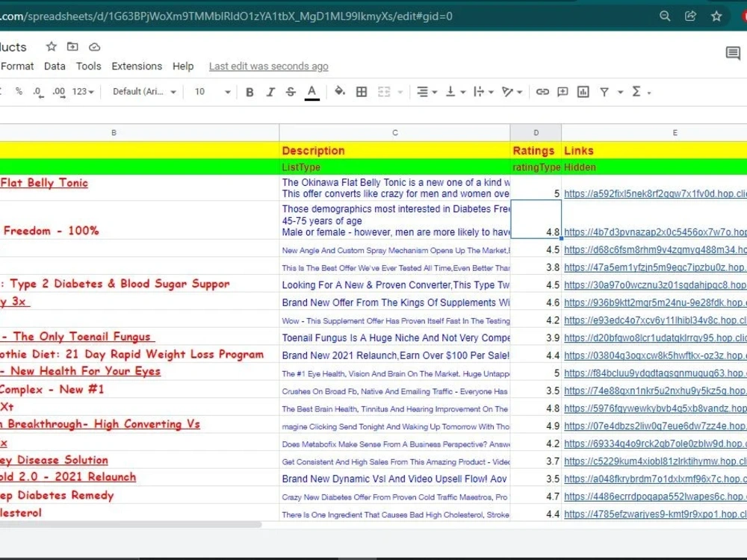Star the spreadsheet document
This screenshot has width=747, height=560.
(52, 46)
